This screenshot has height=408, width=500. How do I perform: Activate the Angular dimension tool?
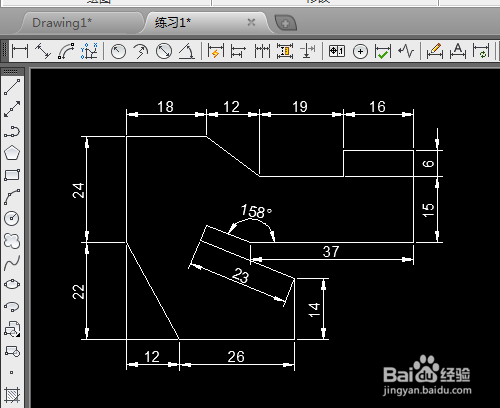point(187,51)
